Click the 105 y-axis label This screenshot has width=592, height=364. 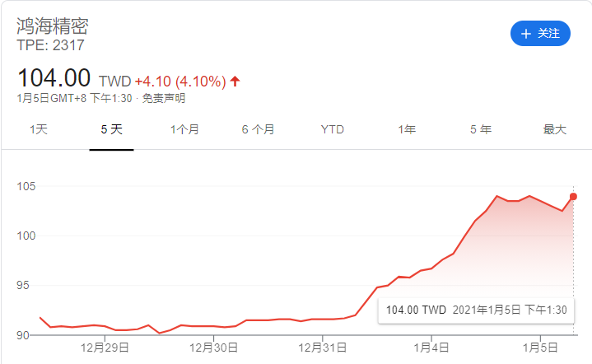[x=26, y=186]
